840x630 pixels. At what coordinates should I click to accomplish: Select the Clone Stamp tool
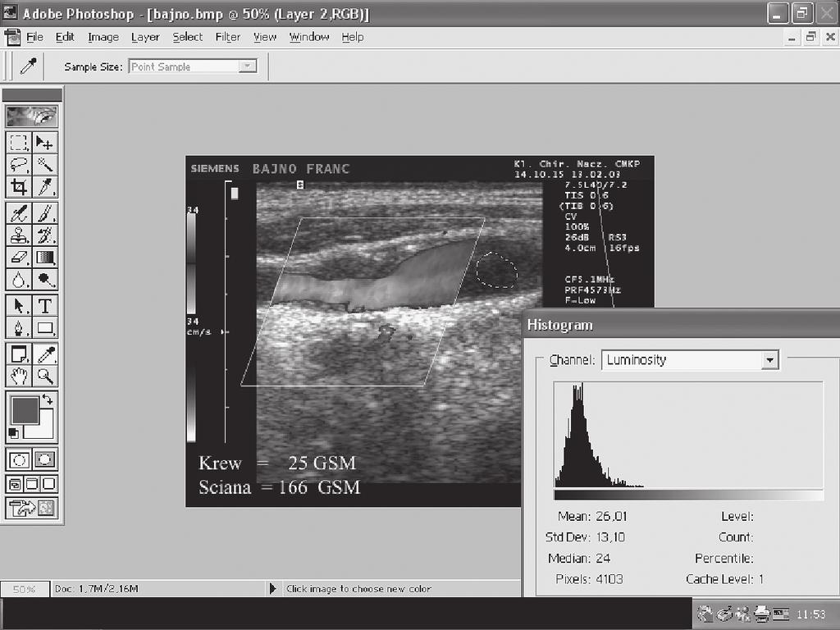tap(19, 235)
